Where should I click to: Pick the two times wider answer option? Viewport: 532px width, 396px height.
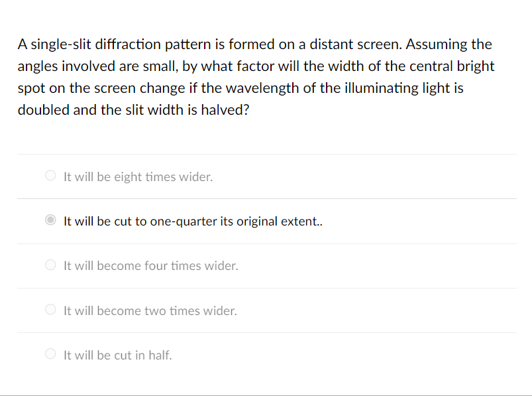click(50, 309)
